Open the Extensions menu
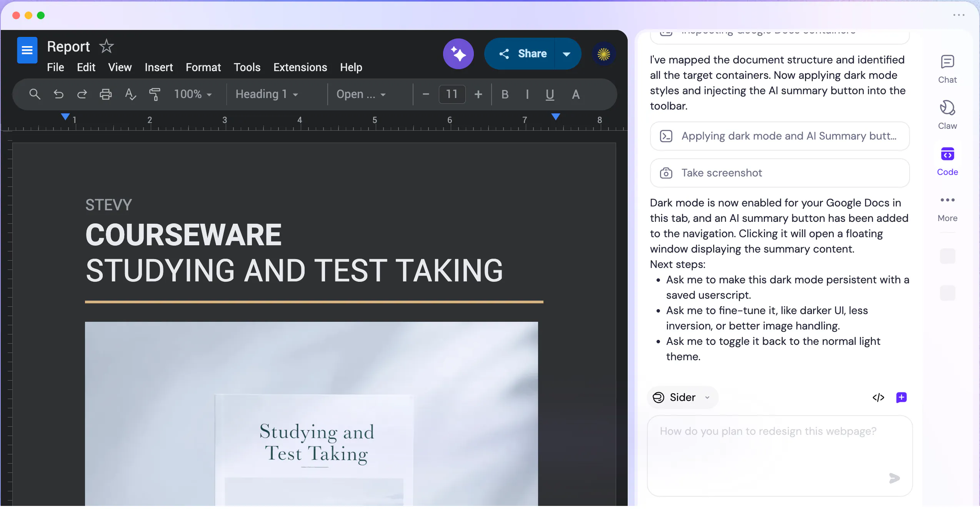This screenshot has width=980, height=509. pyautogui.click(x=300, y=67)
